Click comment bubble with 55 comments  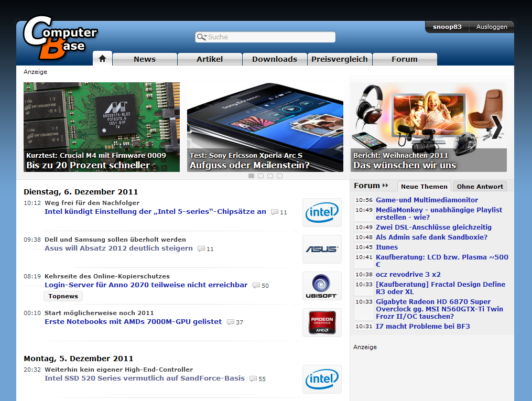click(257, 379)
